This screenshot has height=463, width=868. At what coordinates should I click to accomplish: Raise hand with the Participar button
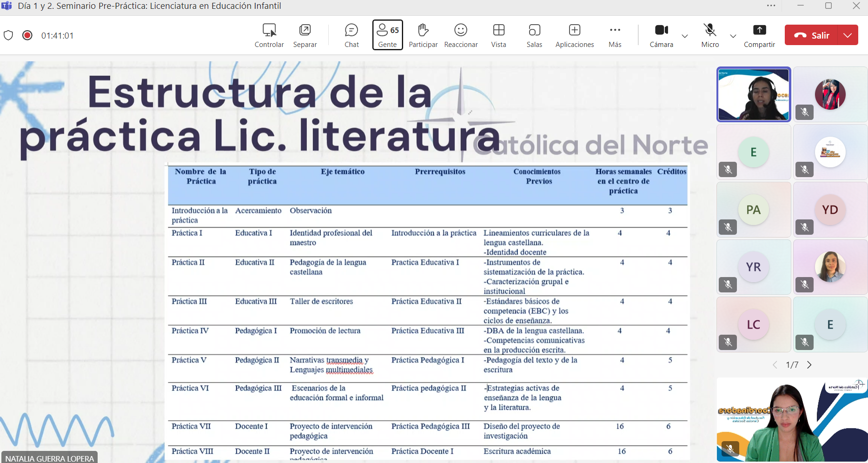(423, 35)
